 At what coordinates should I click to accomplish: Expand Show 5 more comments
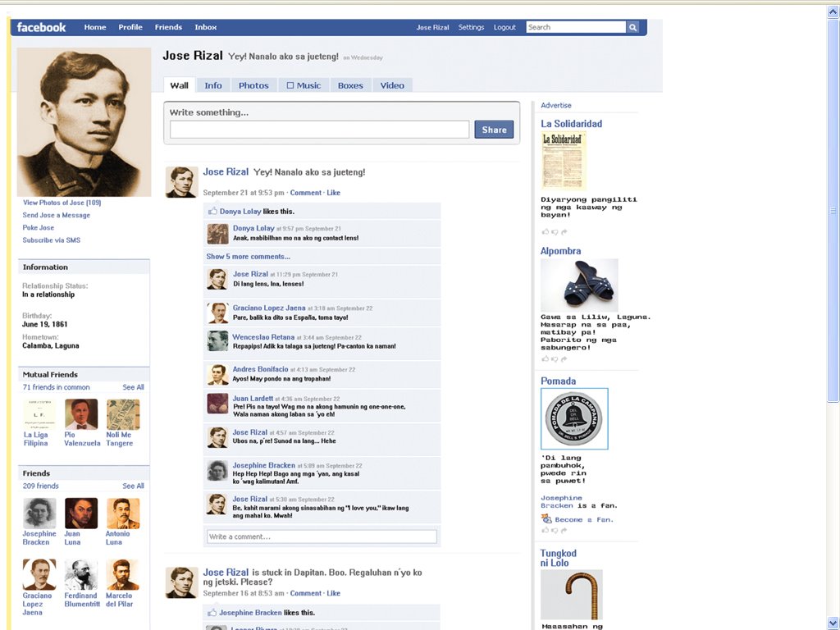click(248, 257)
